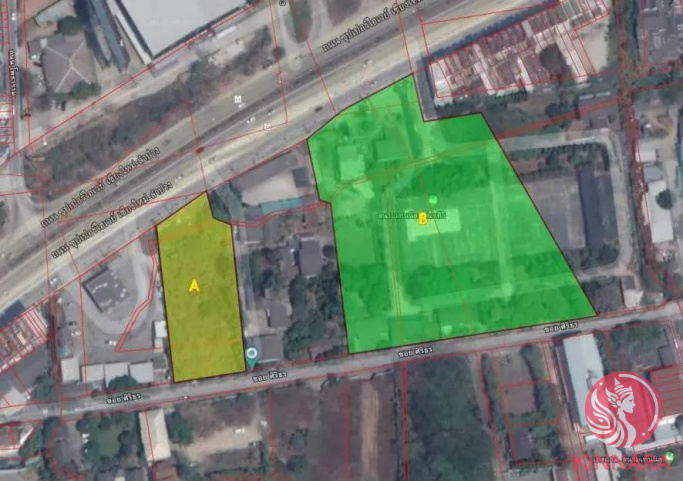The width and height of the screenshot is (683, 481).
Task: Click the green map marker near the KINNARA logo
Action: point(669,457)
